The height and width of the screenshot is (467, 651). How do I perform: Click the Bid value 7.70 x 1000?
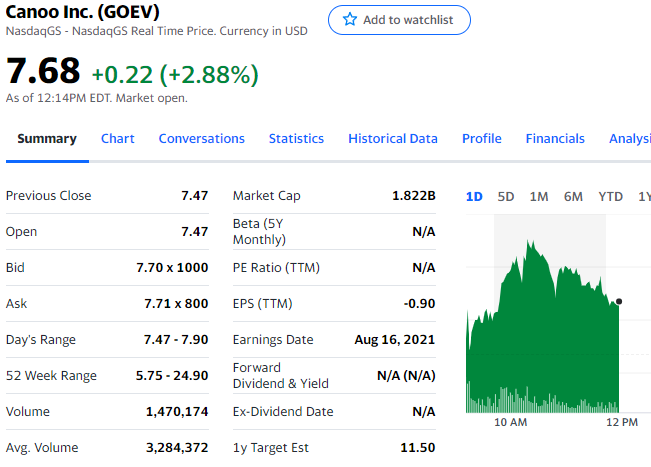(x=172, y=267)
